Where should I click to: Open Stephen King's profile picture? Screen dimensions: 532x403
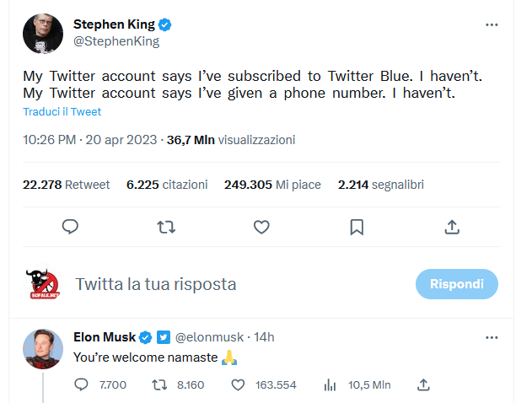pos(40,33)
